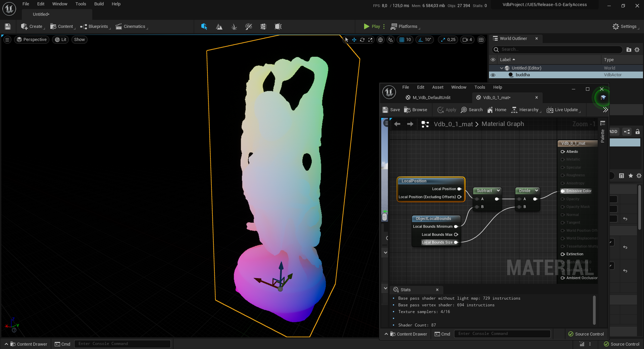644x349 pixels.
Task: Click Apply in material editor toolbar
Action: click(447, 110)
